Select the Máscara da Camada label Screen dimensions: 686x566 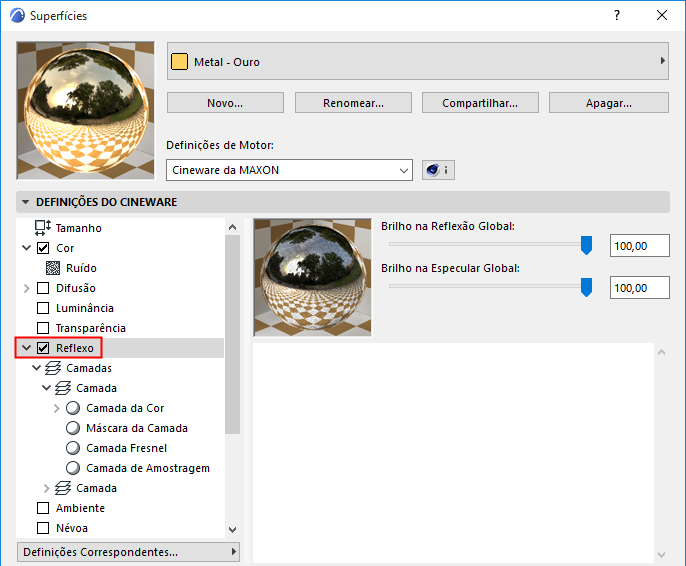pyautogui.click(x=137, y=428)
